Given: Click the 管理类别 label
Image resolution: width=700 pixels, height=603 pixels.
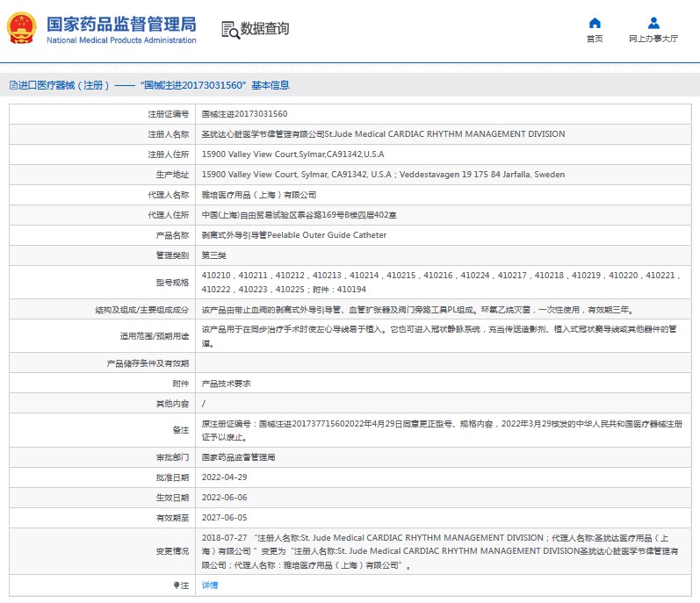Looking at the screenshot, I should [172, 255].
